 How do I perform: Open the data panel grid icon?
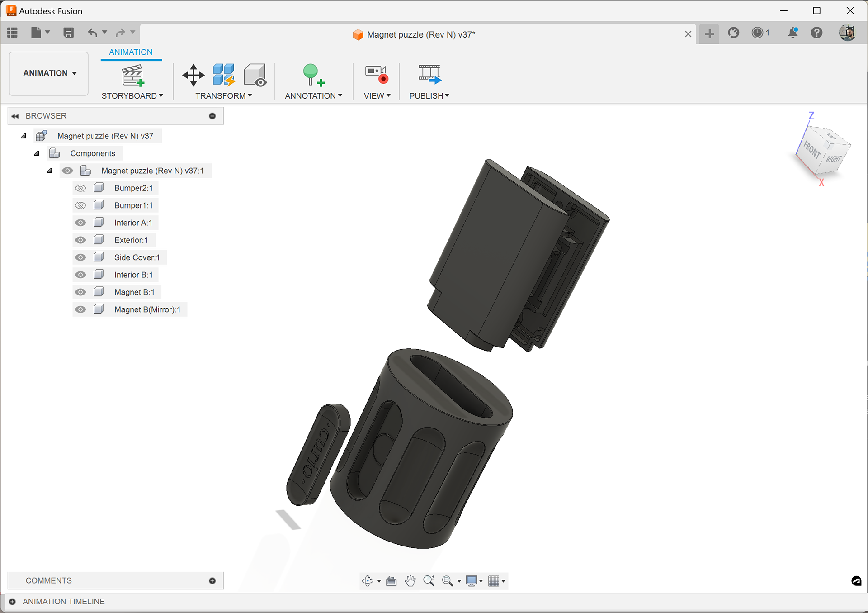(13, 33)
